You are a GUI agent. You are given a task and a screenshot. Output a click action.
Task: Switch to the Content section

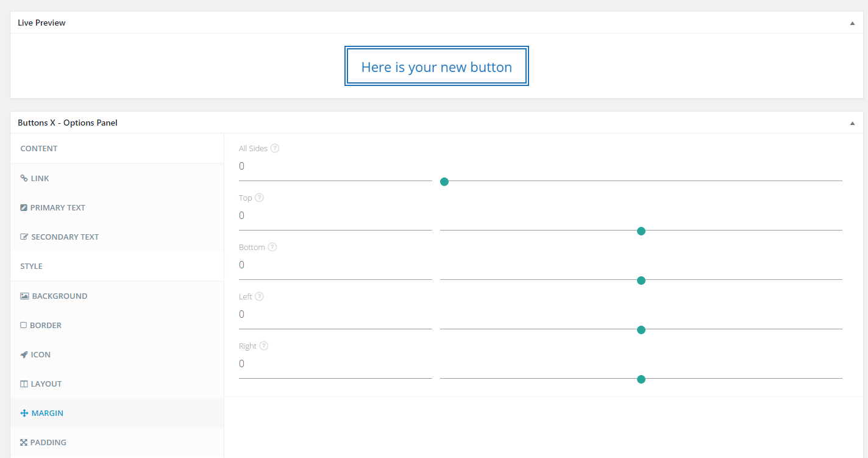tap(38, 148)
